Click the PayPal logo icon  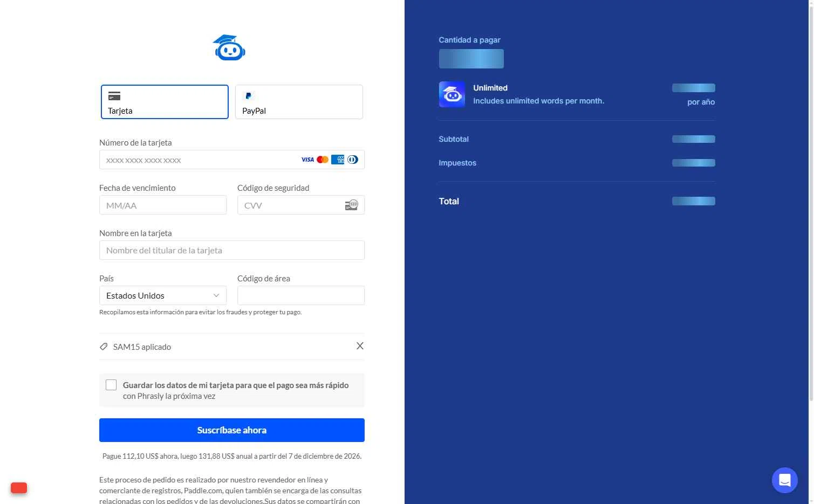[x=248, y=96]
